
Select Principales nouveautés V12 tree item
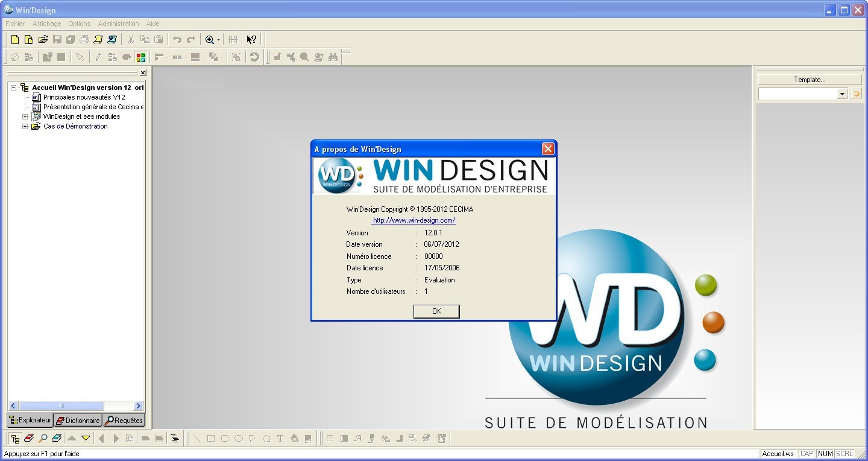pyautogui.click(x=84, y=97)
